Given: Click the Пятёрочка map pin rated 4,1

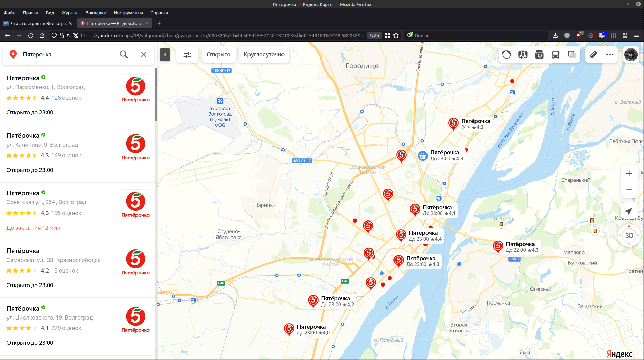Looking at the screenshot, I should (x=415, y=209).
